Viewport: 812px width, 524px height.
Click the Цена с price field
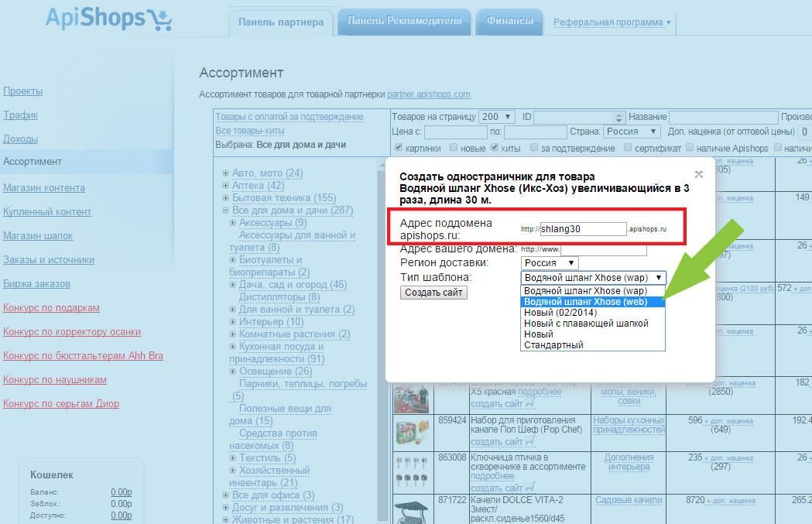coord(456,132)
